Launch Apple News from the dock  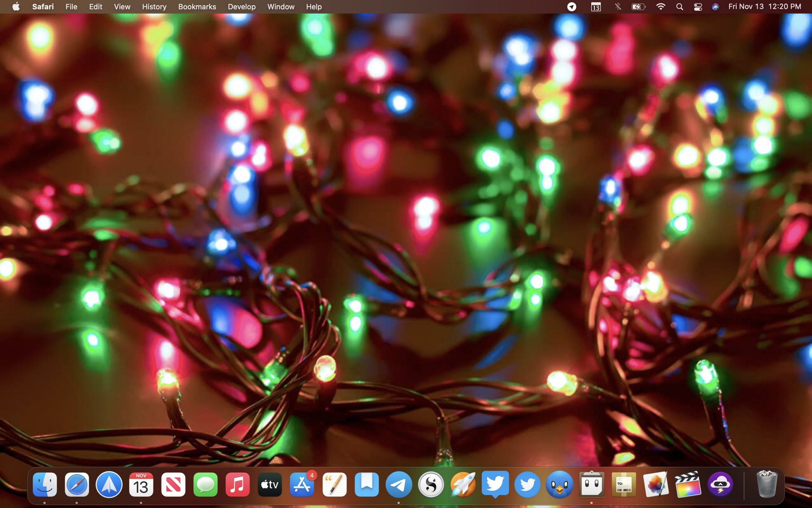(x=174, y=485)
